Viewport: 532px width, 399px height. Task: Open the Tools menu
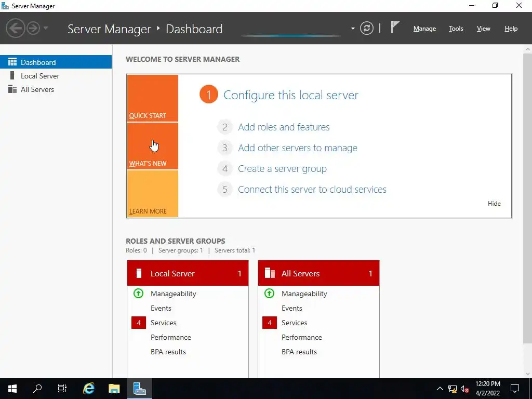pyautogui.click(x=456, y=29)
